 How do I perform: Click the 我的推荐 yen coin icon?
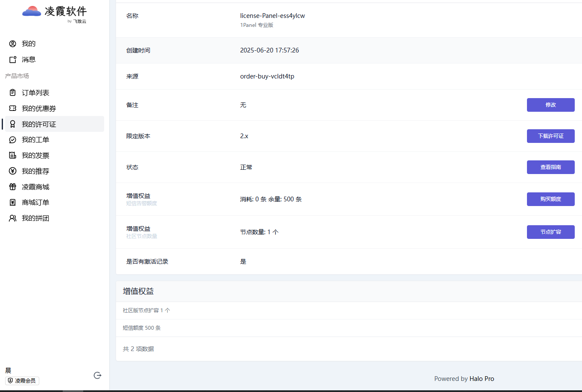[13, 171]
